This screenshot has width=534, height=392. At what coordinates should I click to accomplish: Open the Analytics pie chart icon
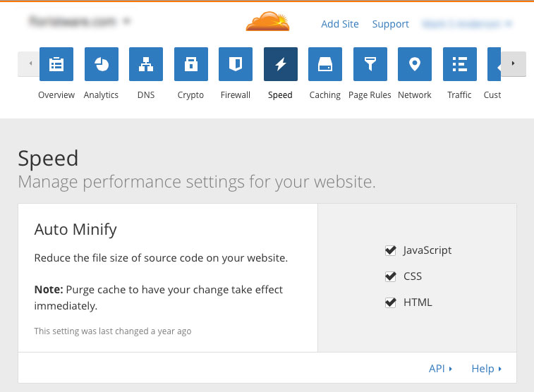click(x=101, y=64)
